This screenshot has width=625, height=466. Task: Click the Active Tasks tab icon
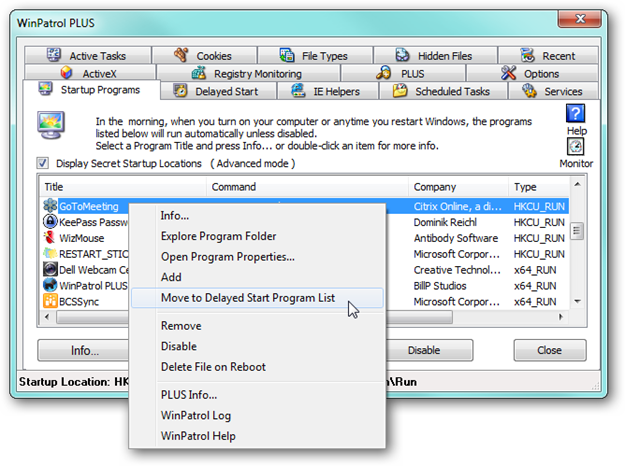tap(53, 55)
